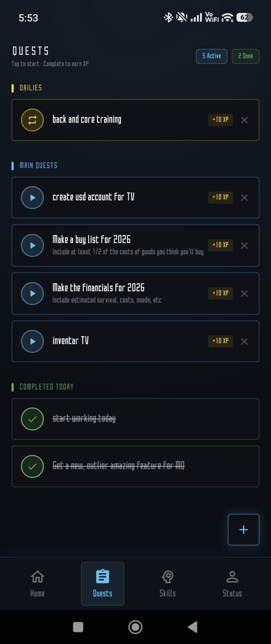Tap the repeat icon on back and core training
This screenshot has width=271, height=644.
pyautogui.click(x=32, y=119)
